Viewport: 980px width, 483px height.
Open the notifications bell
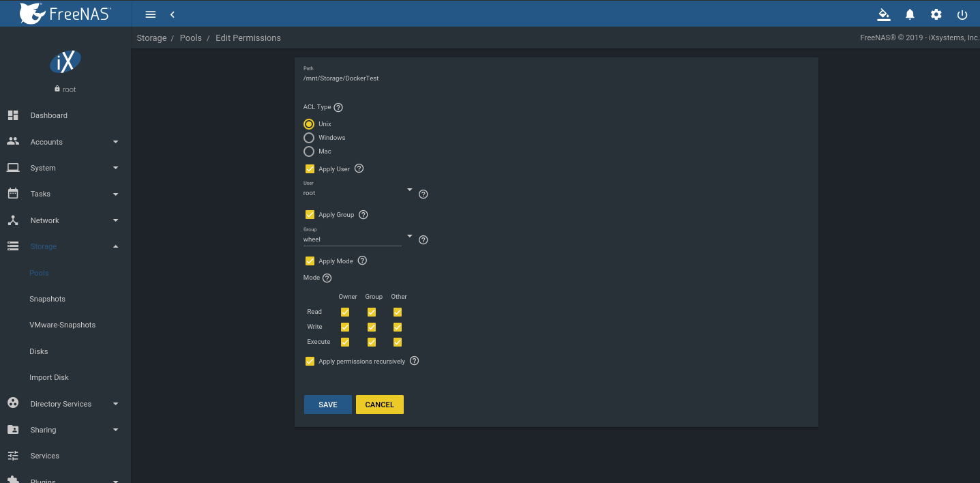click(x=910, y=14)
